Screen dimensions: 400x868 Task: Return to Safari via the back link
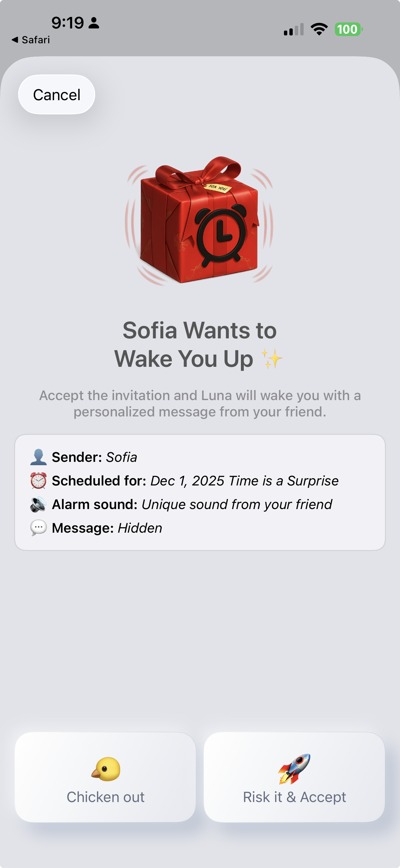pos(33,39)
